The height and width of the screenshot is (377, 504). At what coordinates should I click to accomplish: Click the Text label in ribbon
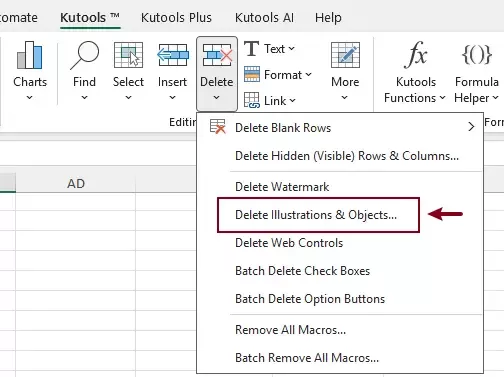click(x=275, y=49)
